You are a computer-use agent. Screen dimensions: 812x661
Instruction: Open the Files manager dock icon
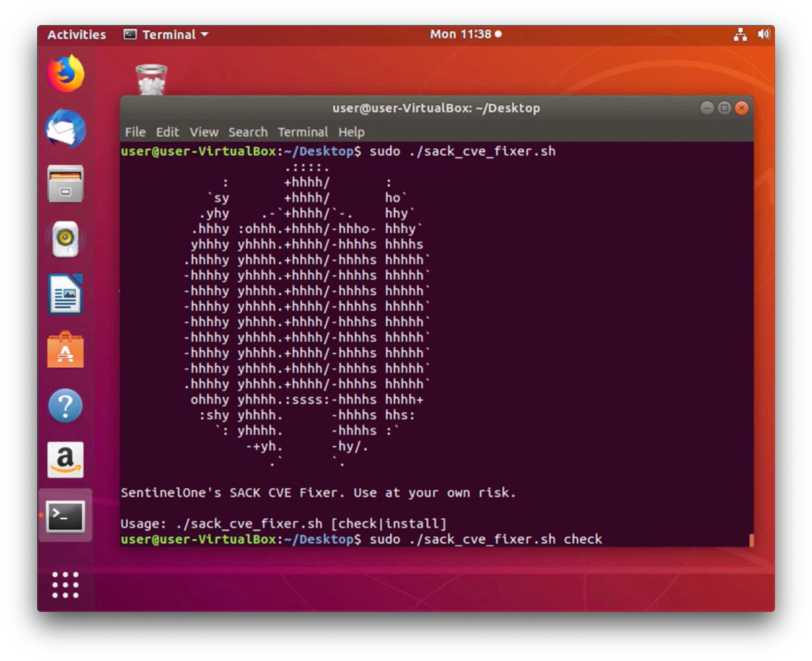click(x=65, y=184)
